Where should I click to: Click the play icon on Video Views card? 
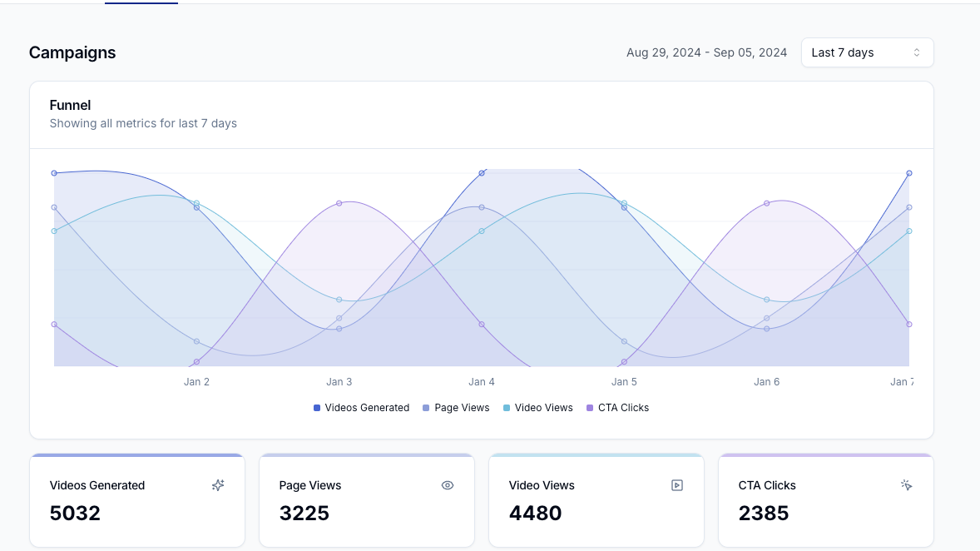[677, 485]
